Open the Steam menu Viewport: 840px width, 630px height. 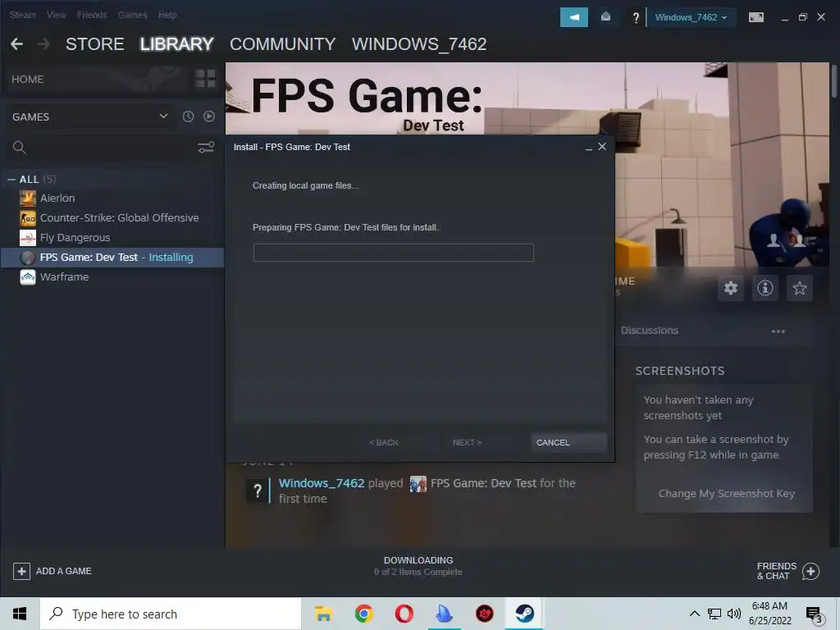click(x=22, y=15)
